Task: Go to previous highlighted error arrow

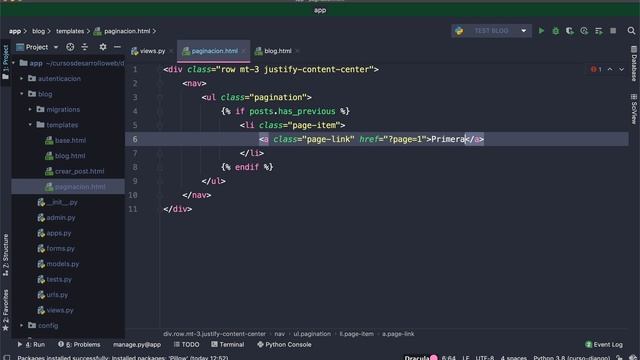Action: (x=610, y=69)
